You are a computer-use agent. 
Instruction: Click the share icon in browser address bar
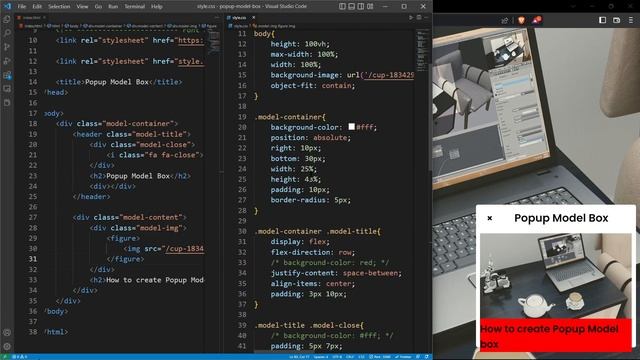pyautogui.click(x=505, y=20)
